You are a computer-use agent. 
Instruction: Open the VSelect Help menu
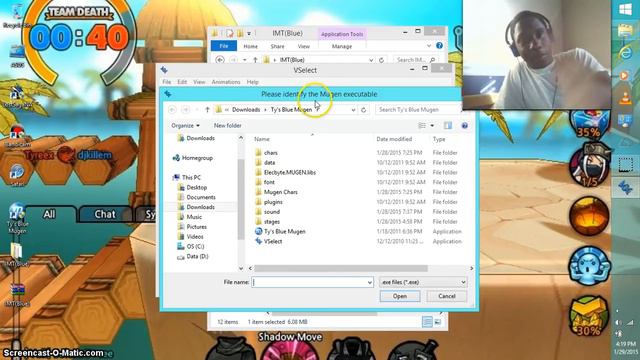[253, 82]
